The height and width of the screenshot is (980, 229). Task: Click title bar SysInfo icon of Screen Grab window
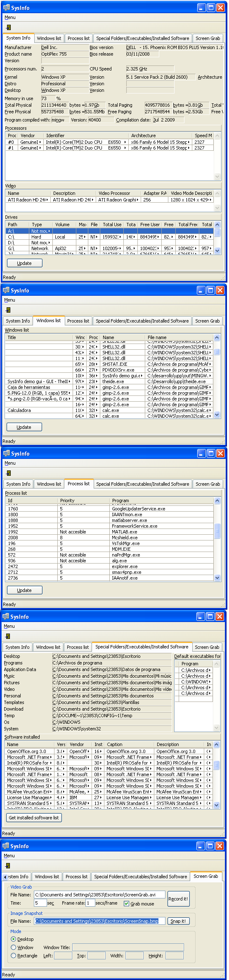(6, 846)
